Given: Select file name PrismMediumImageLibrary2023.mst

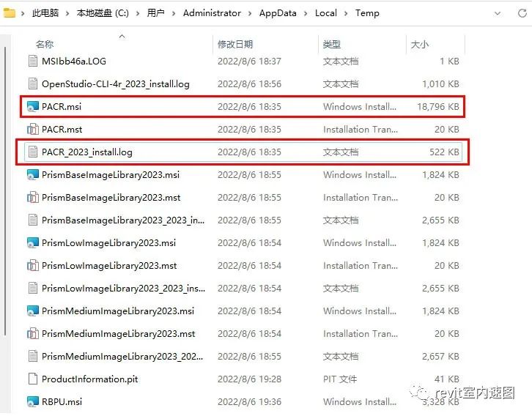Looking at the screenshot, I should (x=119, y=334).
